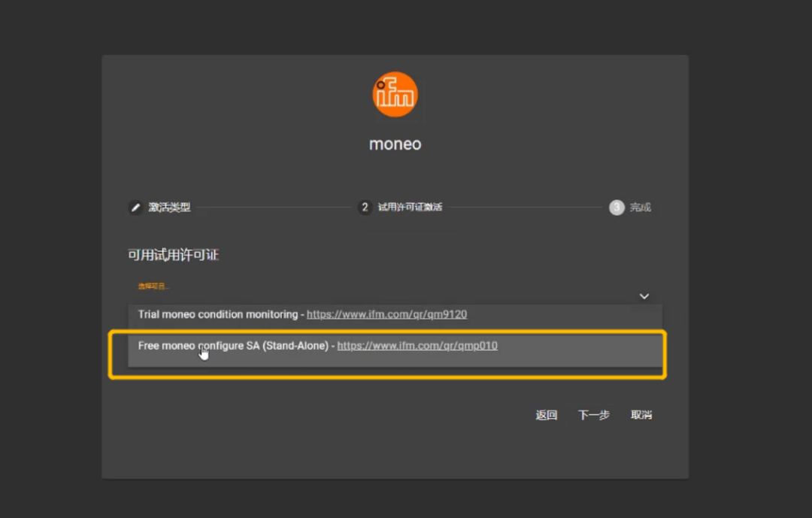The image size is (812, 518).
Task: Click the step 3 number circle
Action: coord(617,208)
